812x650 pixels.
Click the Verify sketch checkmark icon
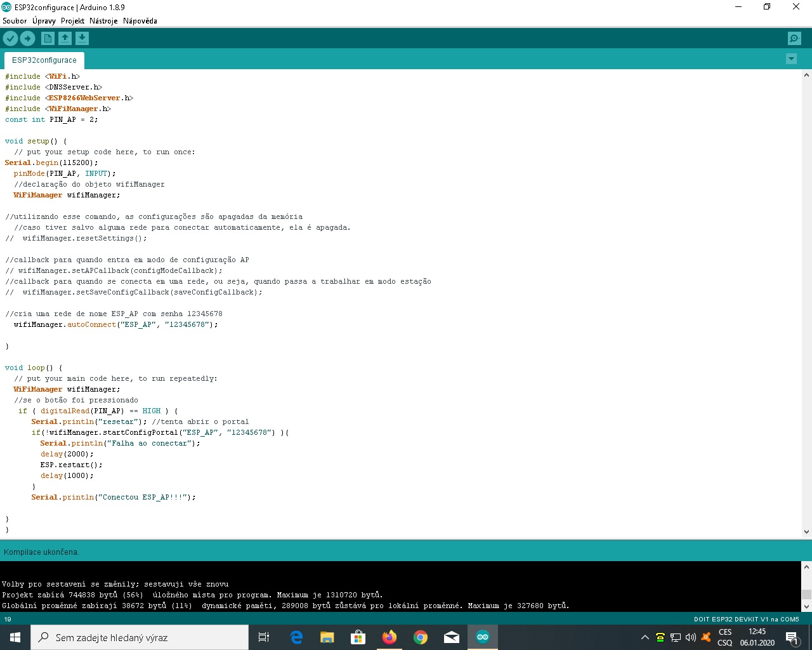(10, 39)
